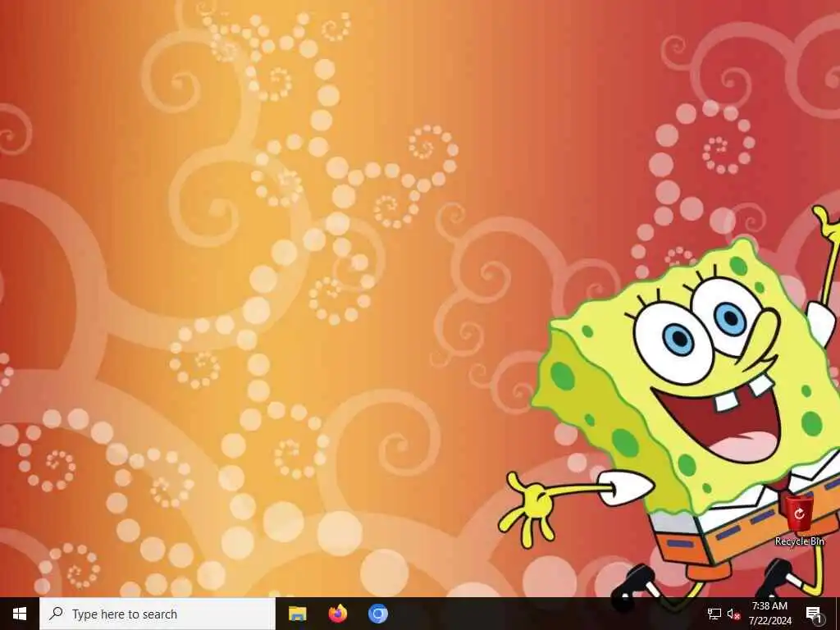Open the network status tray icon
This screenshot has width=840, height=630.
714,614
